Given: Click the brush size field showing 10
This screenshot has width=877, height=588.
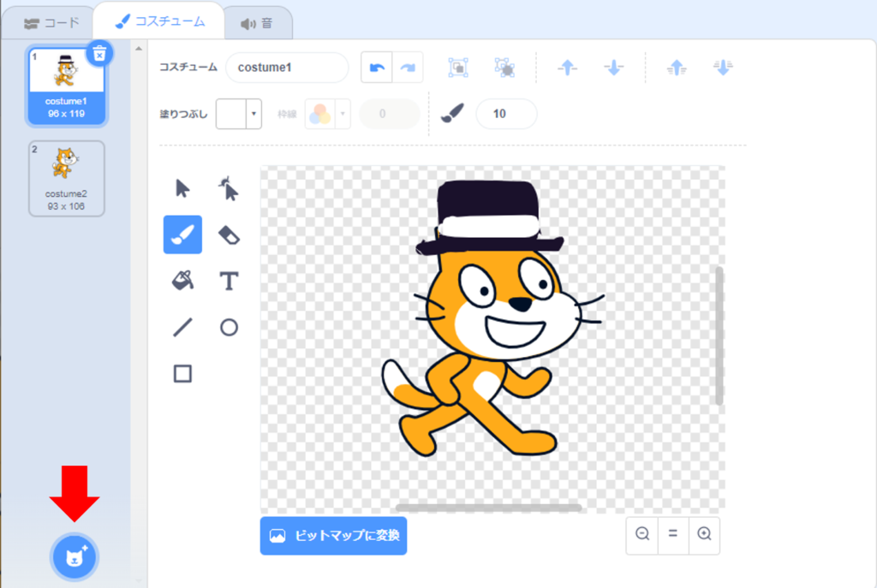Looking at the screenshot, I should click(x=506, y=114).
